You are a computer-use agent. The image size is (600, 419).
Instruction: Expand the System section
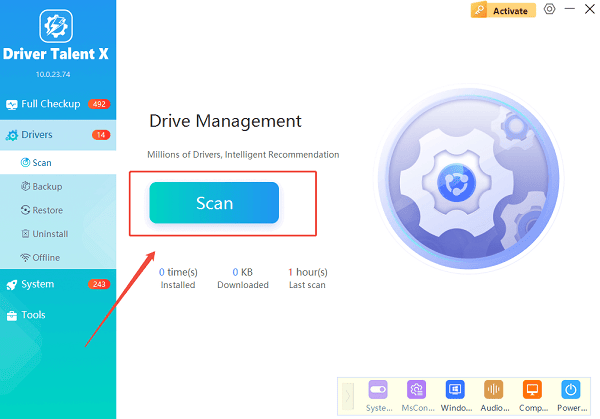[x=58, y=284]
